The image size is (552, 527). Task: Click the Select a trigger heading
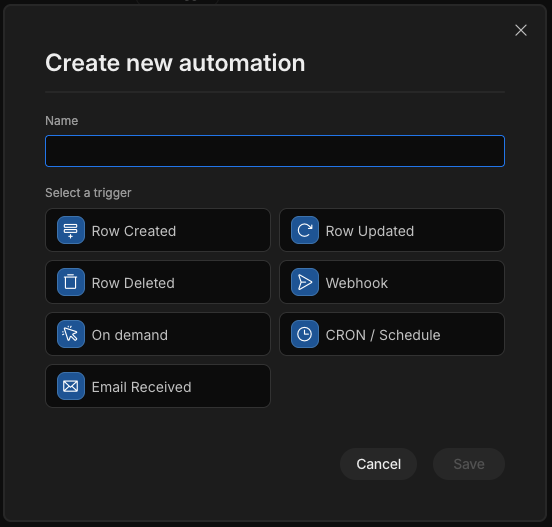pos(88,193)
